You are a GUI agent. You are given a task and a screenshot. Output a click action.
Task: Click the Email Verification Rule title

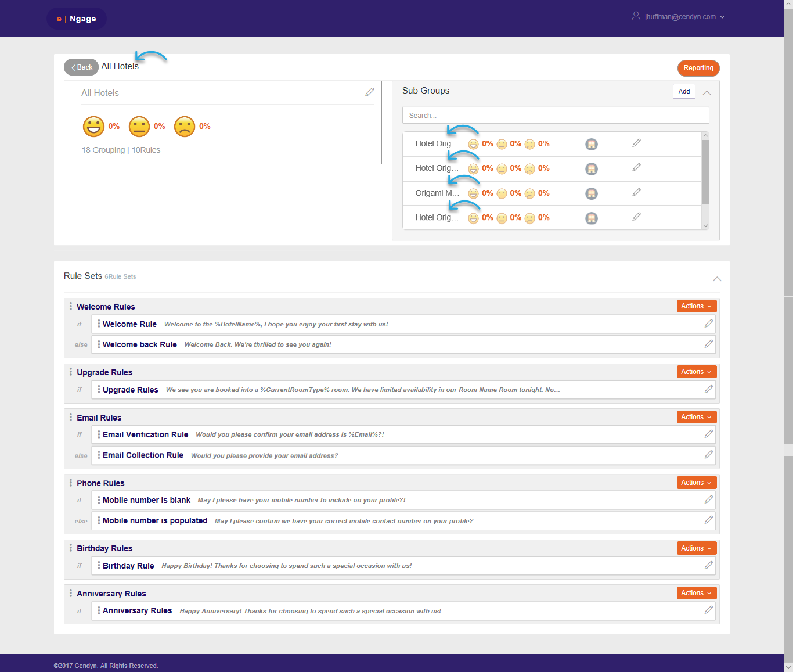click(x=145, y=434)
